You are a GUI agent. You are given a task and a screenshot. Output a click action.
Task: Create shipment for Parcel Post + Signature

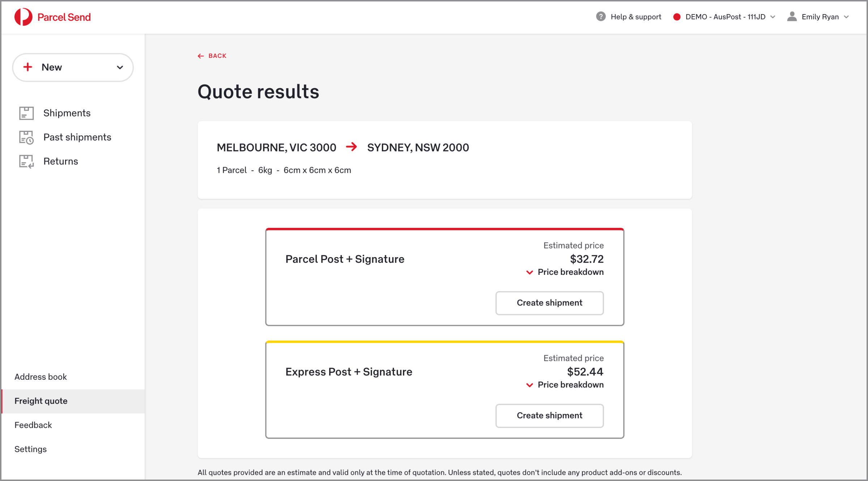[549, 303]
